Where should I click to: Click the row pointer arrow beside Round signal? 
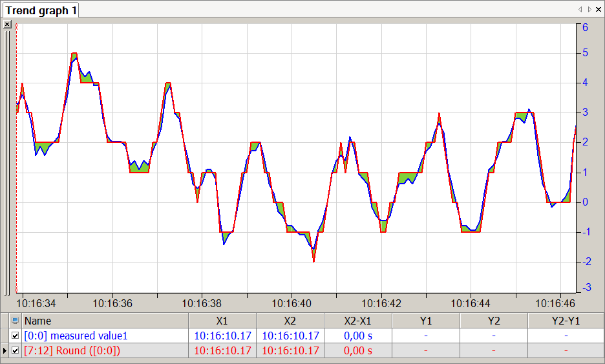[x=5, y=351]
